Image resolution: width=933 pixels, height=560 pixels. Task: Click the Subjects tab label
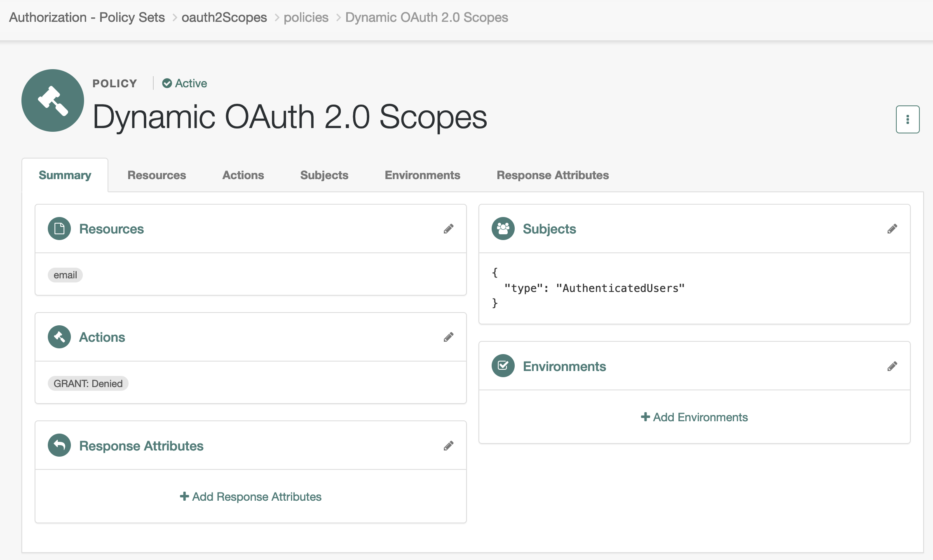coord(323,175)
